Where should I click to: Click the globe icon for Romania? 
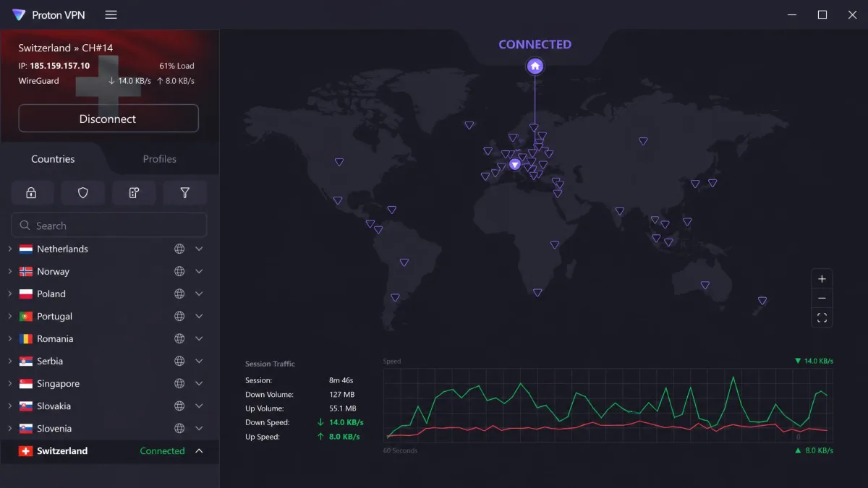(x=179, y=338)
